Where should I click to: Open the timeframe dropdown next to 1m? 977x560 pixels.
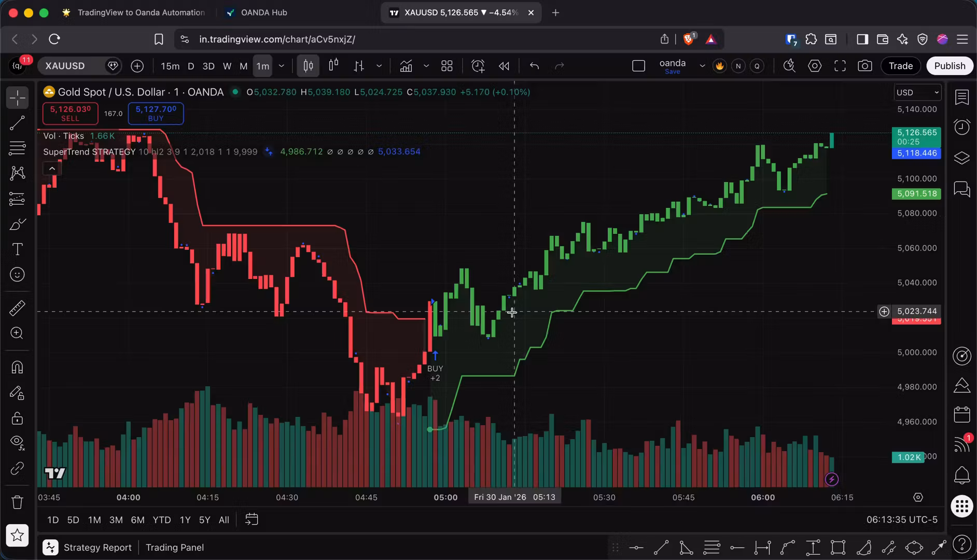coord(282,66)
